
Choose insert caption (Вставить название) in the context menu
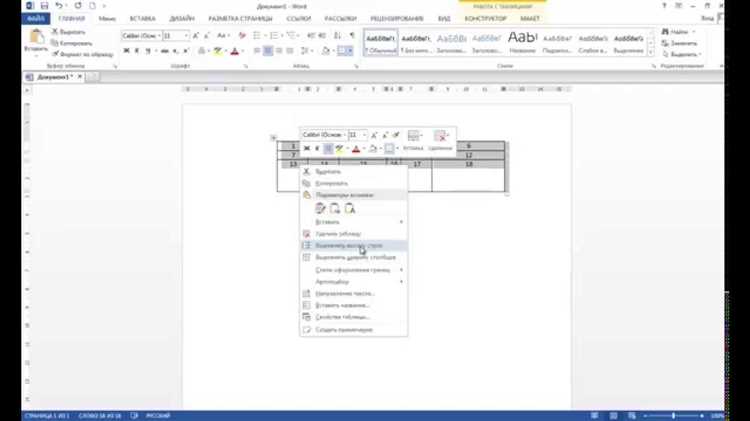pyautogui.click(x=354, y=305)
